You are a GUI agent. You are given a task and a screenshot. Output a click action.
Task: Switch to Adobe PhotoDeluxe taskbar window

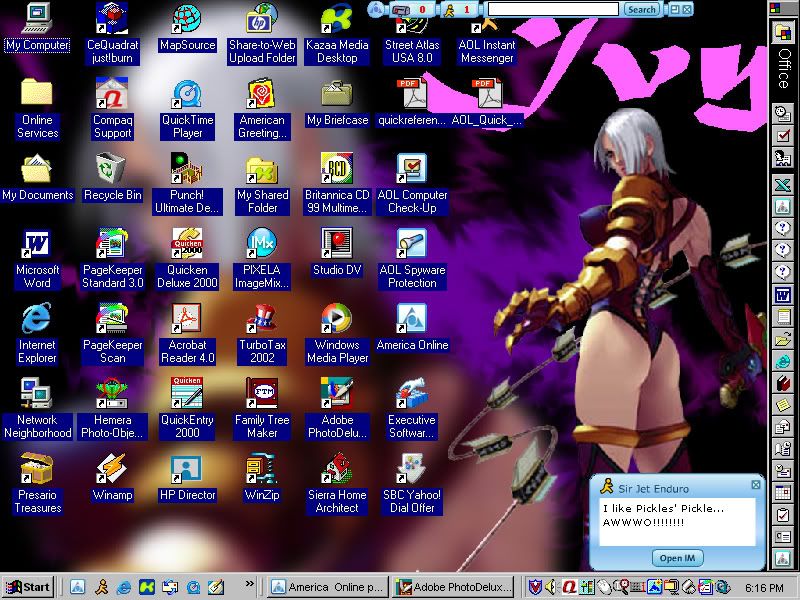tap(453, 587)
